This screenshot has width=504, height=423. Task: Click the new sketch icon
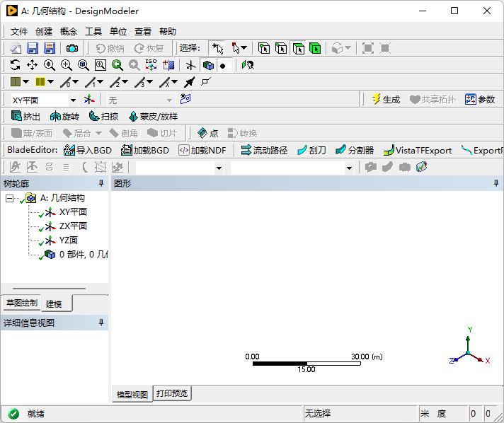pyautogui.click(x=185, y=100)
